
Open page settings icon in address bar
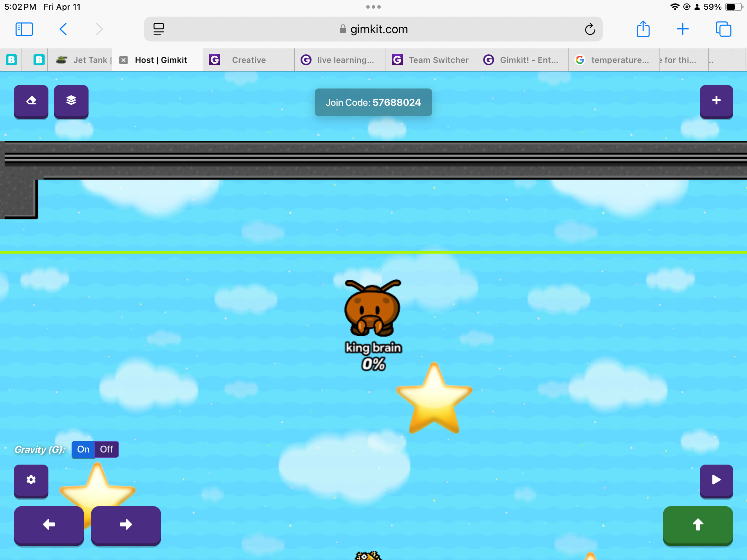159,29
